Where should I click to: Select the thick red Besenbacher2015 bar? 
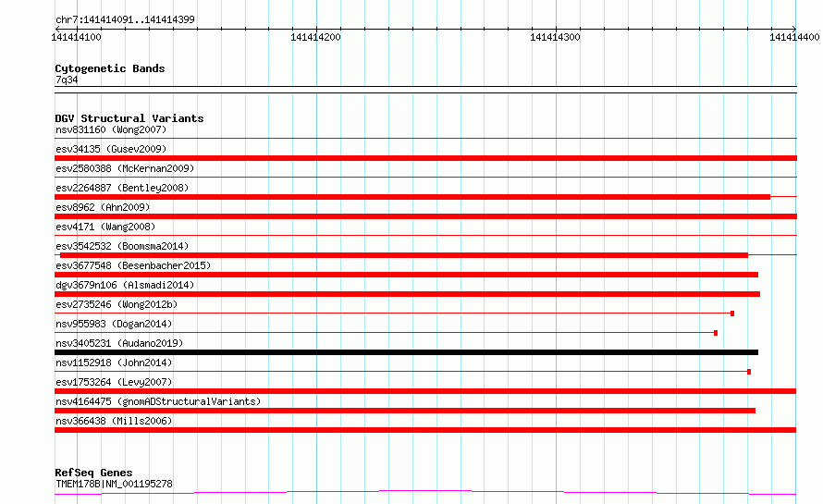(406, 275)
